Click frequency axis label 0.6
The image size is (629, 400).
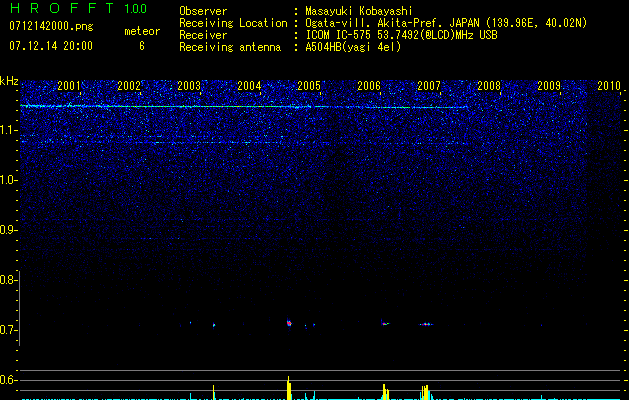(8, 380)
